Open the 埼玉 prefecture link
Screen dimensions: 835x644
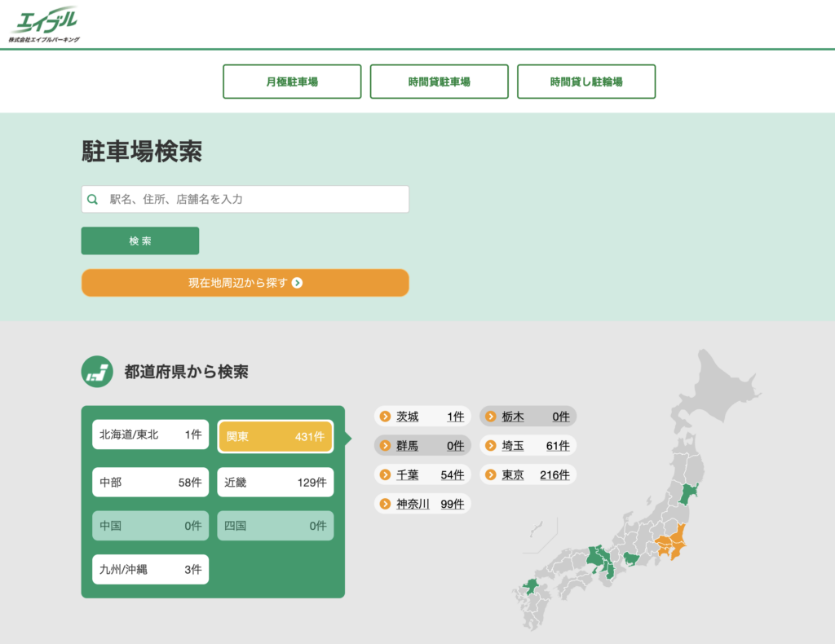(528, 445)
